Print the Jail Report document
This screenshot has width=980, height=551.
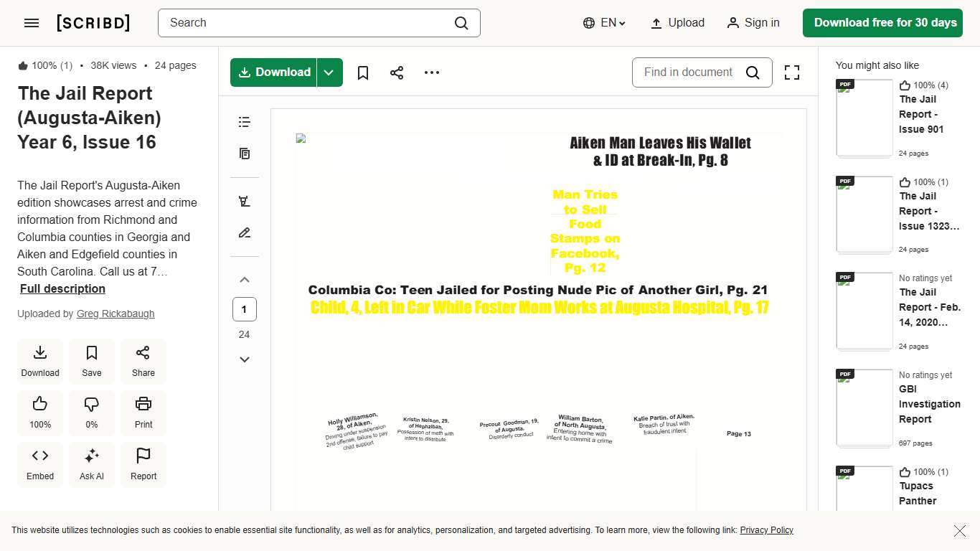(143, 413)
